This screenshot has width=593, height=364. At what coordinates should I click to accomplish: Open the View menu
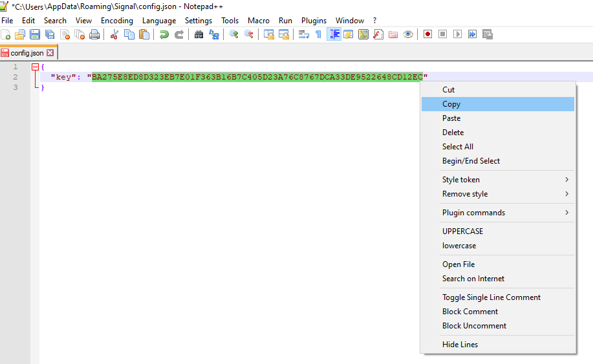pos(83,21)
